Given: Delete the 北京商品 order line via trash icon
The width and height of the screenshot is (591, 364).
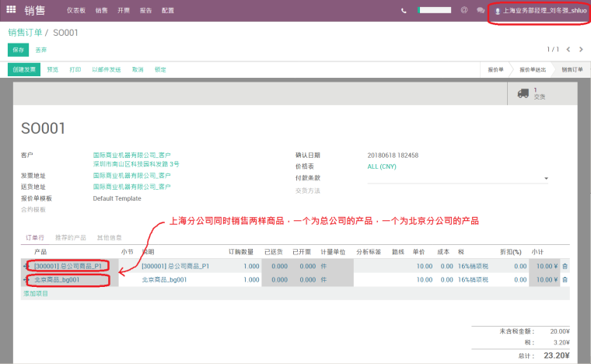Looking at the screenshot, I should click(x=565, y=279).
